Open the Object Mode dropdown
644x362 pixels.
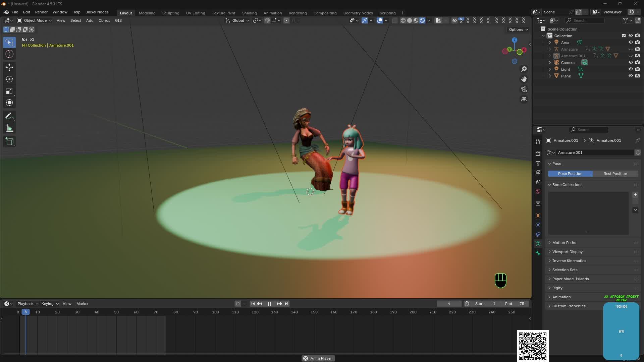[x=35, y=20]
